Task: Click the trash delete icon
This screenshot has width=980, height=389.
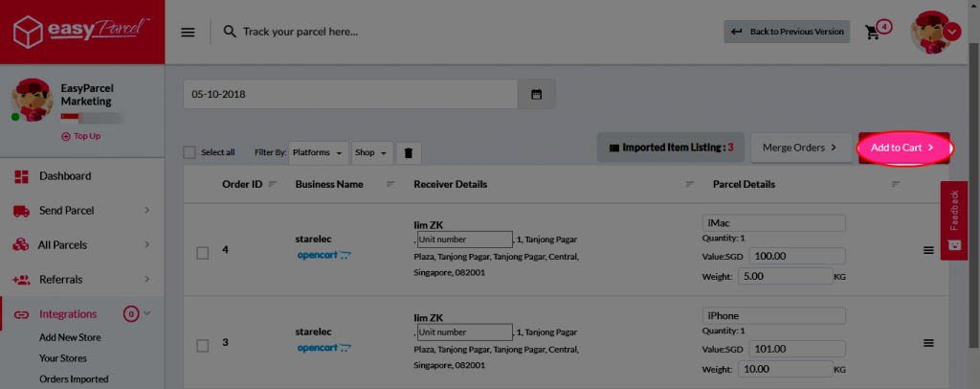Action: [x=408, y=152]
